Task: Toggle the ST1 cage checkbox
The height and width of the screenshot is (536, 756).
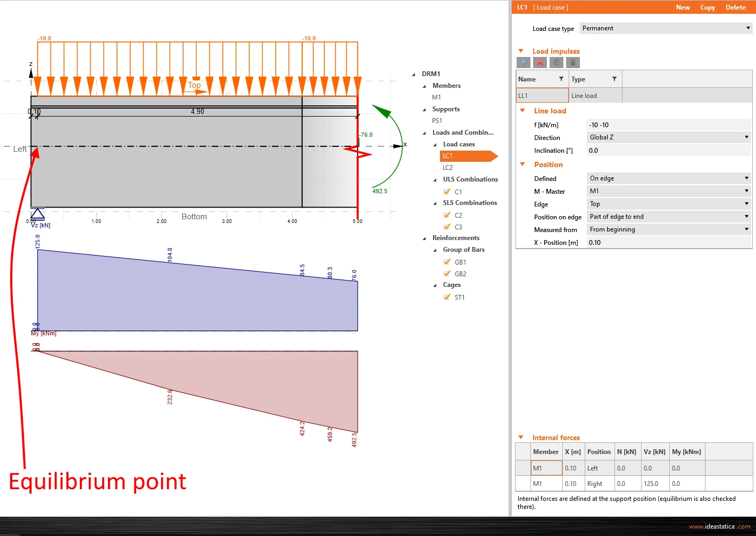Action: (x=447, y=297)
